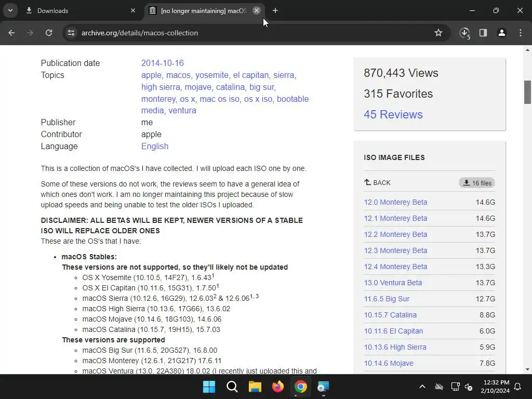
Task: Open the tab search dropdown arrow
Action: 10,10
